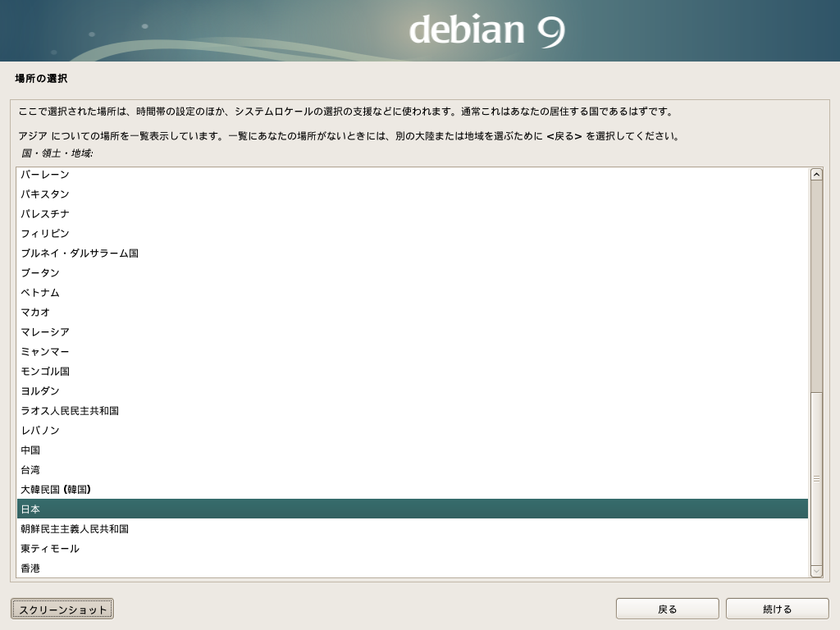The width and height of the screenshot is (840, 630).
Task: Choose 朝鮮民主主義人民共和国 from the list
Action: pos(412,529)
